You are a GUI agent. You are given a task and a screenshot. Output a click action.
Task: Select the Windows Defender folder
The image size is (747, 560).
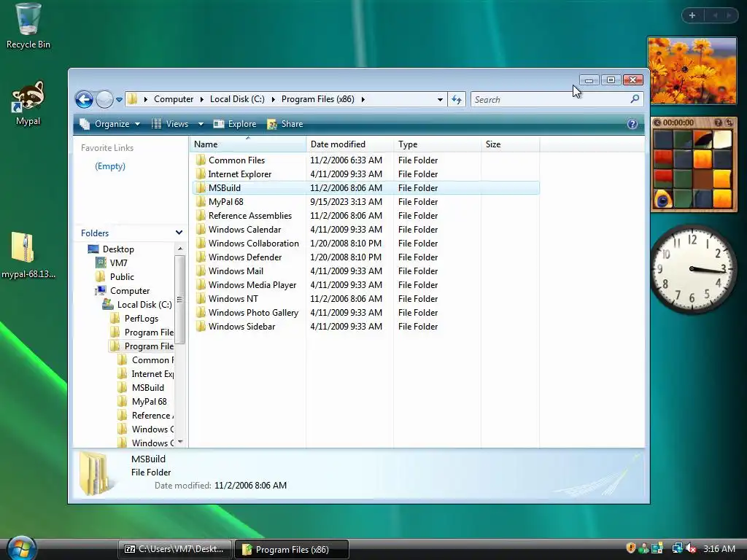click(245, 257)
